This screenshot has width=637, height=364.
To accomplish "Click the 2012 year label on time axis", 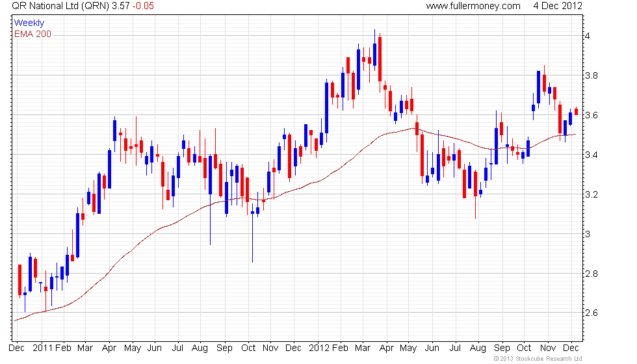I will (x=319, y=348).
